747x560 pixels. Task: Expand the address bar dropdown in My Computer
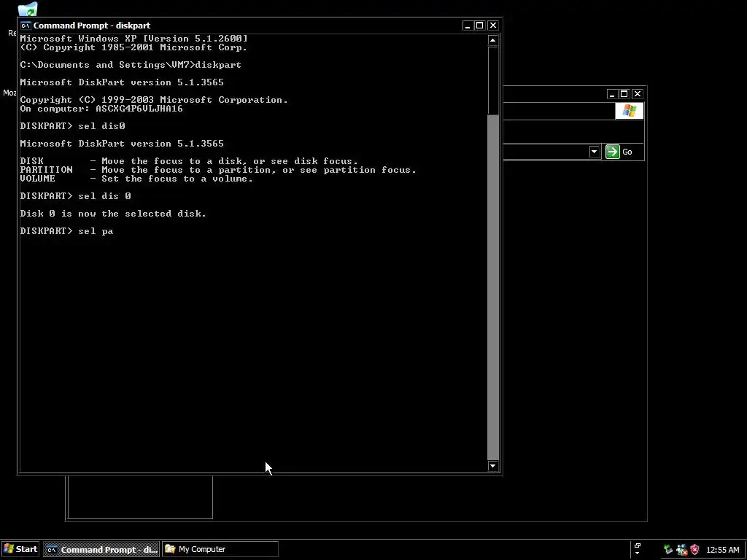click(x=594, y=152)
